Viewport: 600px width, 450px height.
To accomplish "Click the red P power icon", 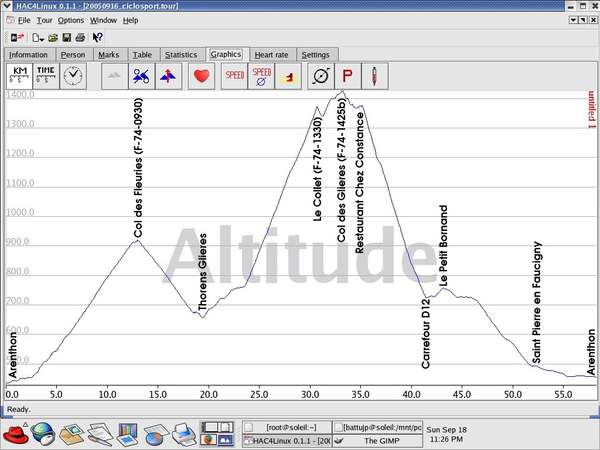I will (x=348, y=76).
